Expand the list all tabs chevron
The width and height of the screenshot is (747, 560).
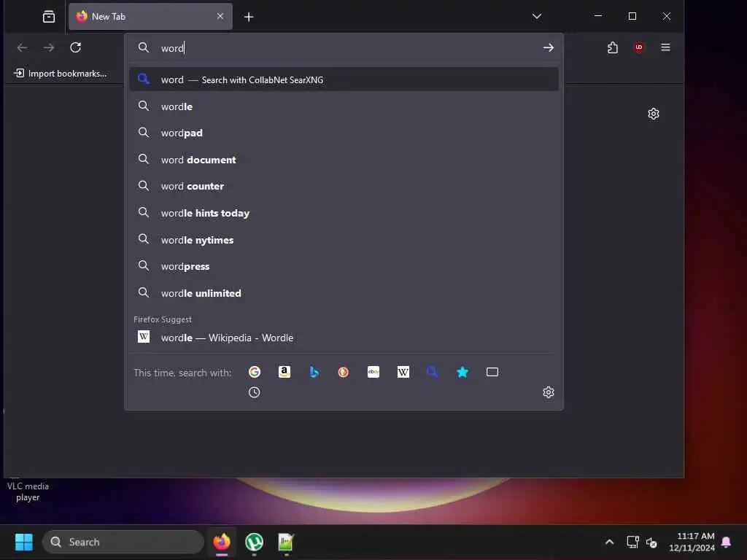pos(537,16)
